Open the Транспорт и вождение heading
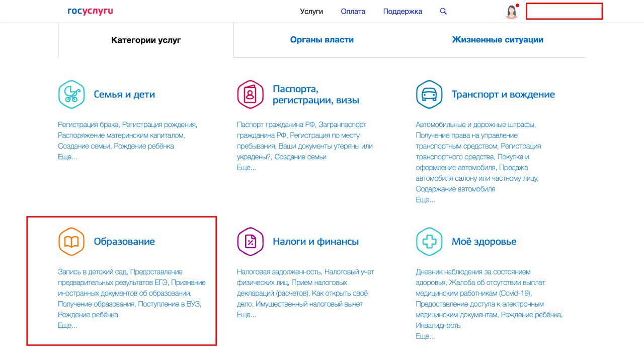This screenshot has width=644, height=353. 503,94
